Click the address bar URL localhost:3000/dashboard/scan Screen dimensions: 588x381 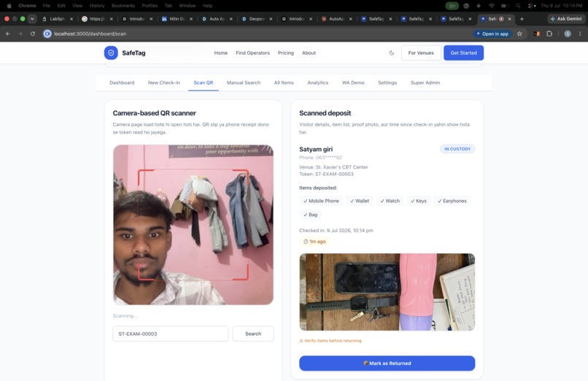pos(90,34)
